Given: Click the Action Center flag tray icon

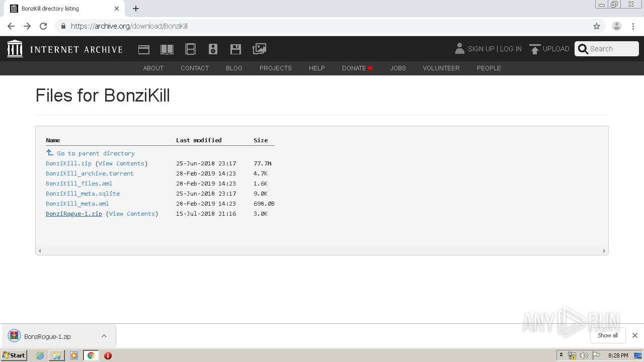Looking at the screenshot, I should pyautogui.click(x=596, y=355).
